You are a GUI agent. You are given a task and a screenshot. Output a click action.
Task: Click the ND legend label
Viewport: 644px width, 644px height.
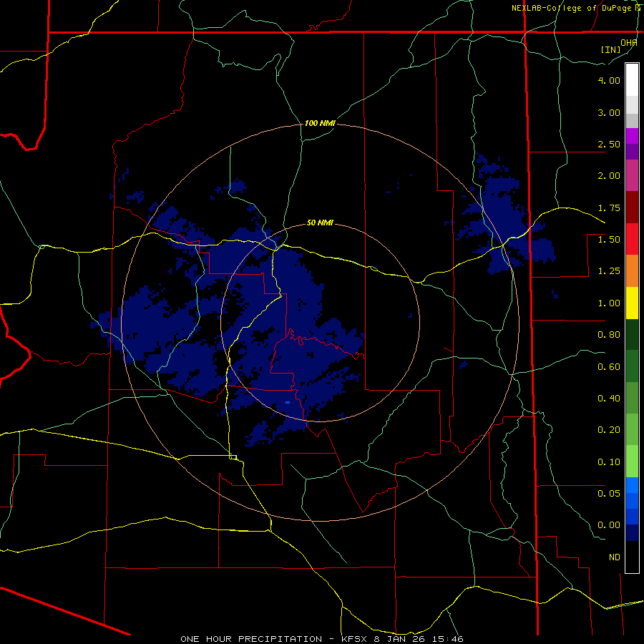click(x=615, y=557)
